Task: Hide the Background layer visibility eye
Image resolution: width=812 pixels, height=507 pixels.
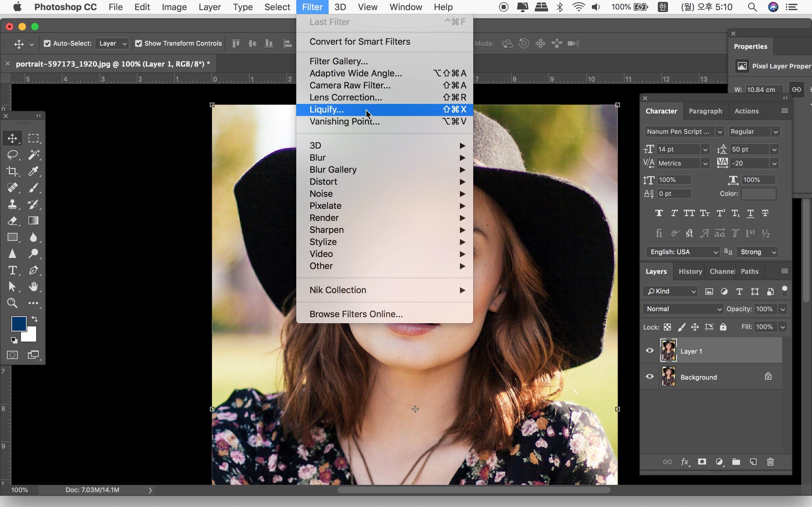Action: coord(650,376)
